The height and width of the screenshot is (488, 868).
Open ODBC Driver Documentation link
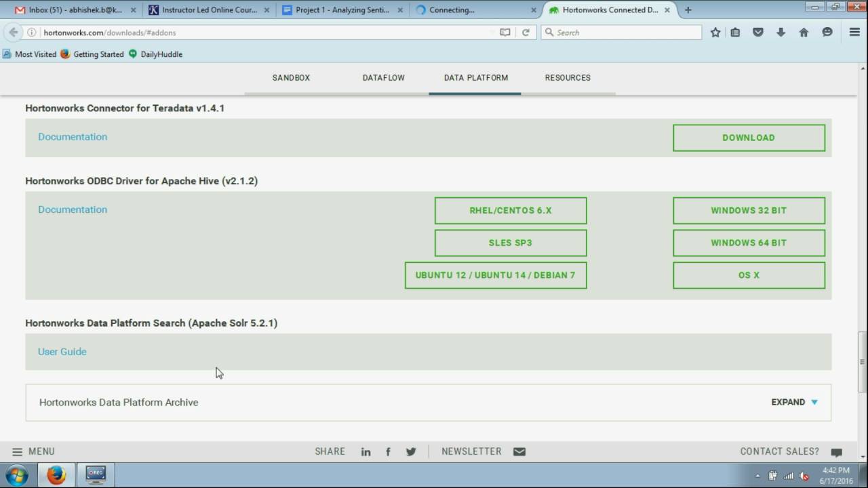[73, 209]
